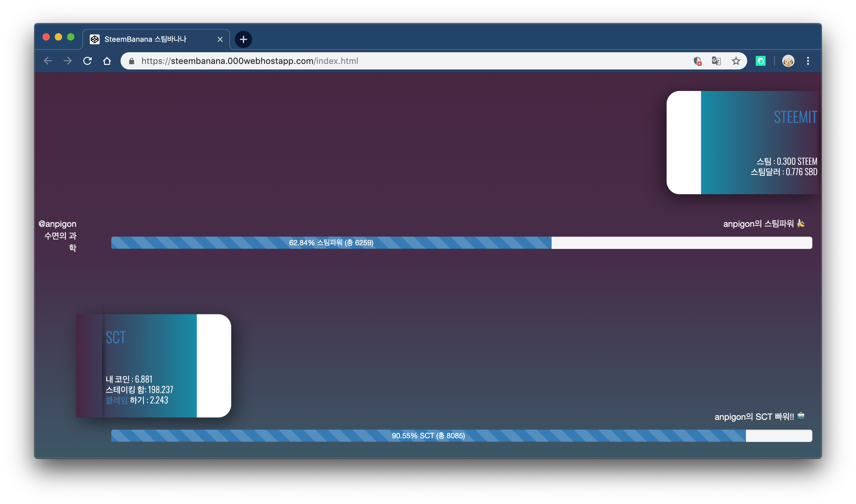Click the browser back arrow
The height and width of the screenshot is (504, 856).
pyautogui.click(x=48, y=61)
